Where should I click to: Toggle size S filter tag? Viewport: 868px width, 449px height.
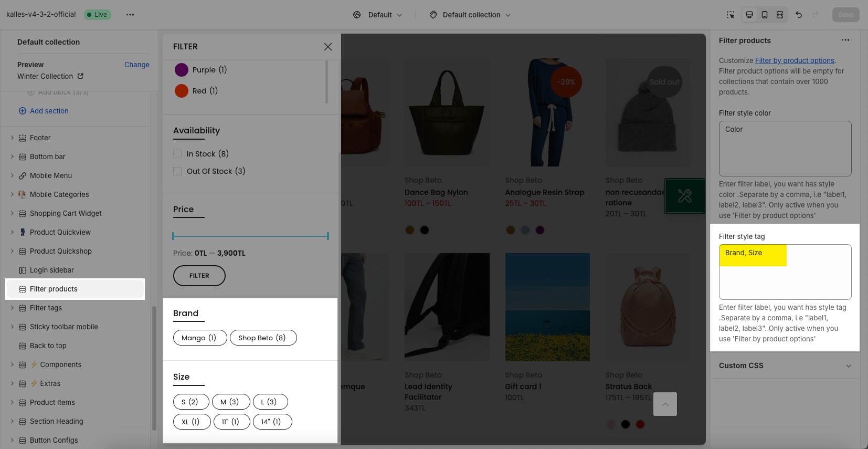coord(191,402)
